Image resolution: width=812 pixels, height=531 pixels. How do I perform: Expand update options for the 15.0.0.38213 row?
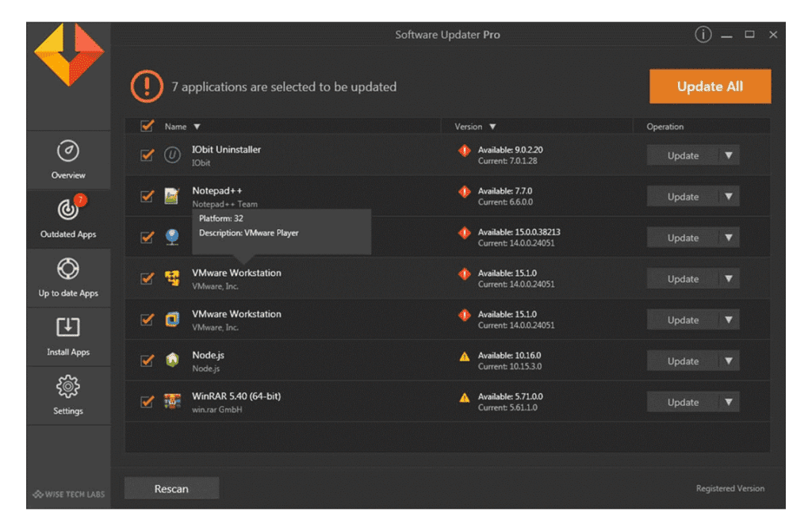pos(729,238)
